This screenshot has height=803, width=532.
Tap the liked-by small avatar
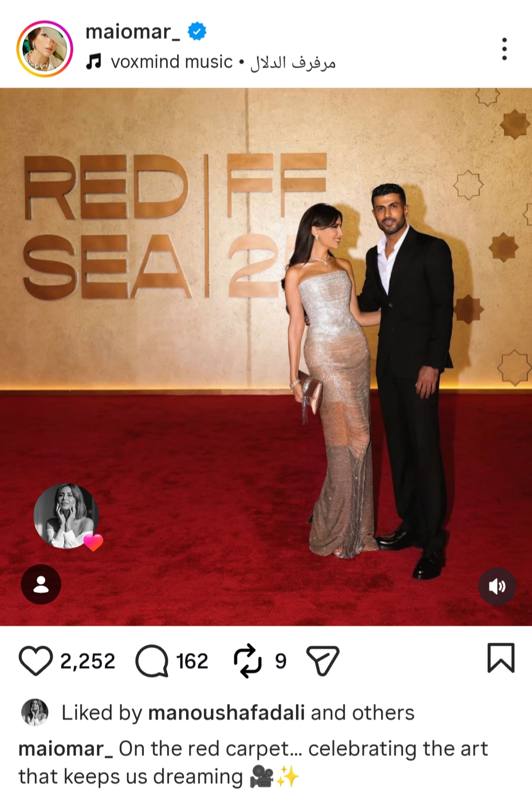click(x=34, y=712)
